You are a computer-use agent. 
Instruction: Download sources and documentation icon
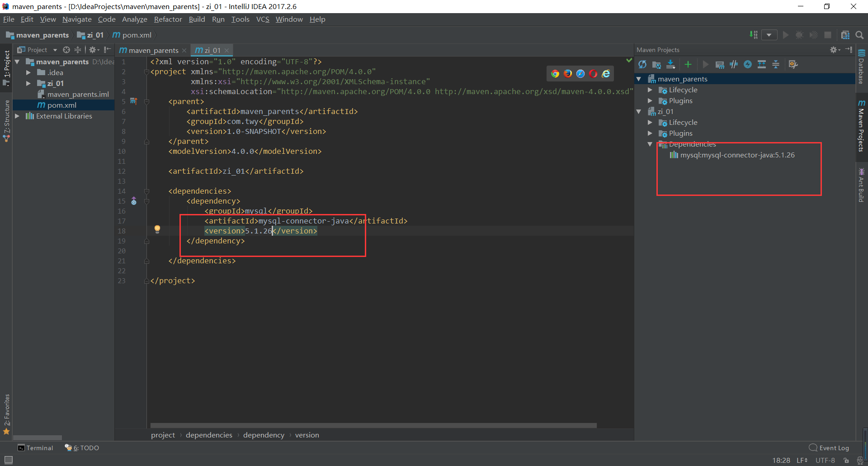[671, 64]
